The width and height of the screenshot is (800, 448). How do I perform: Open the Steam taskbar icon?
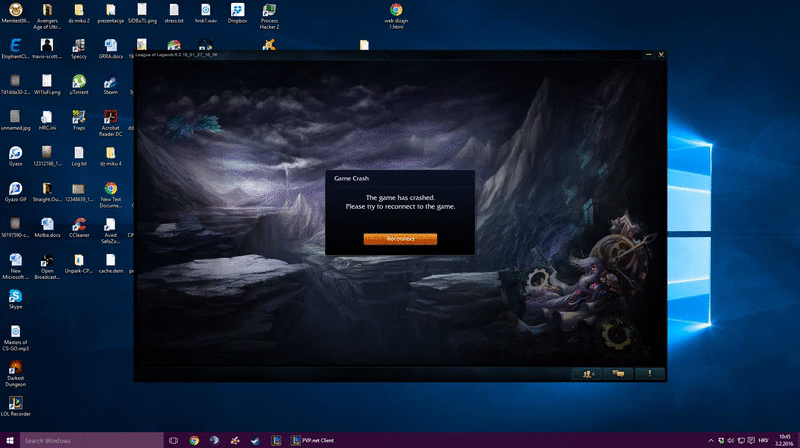(x=255, y=440)
